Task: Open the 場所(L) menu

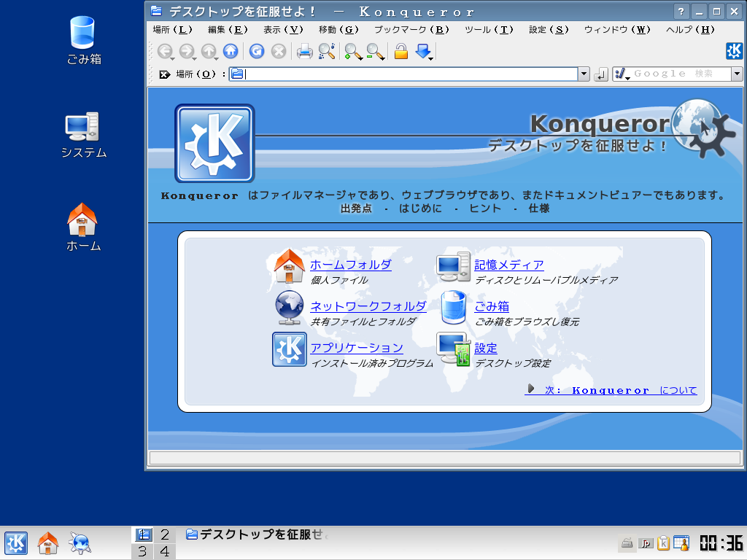Action: pos(172,29)
